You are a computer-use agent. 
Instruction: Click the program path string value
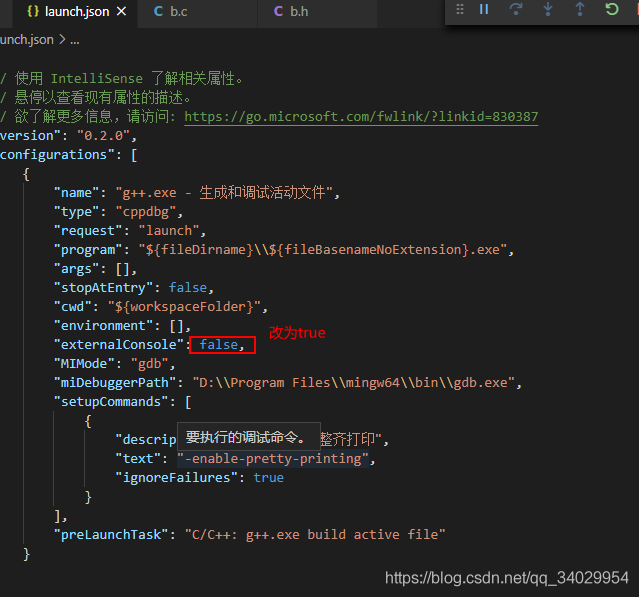(323, 250)
